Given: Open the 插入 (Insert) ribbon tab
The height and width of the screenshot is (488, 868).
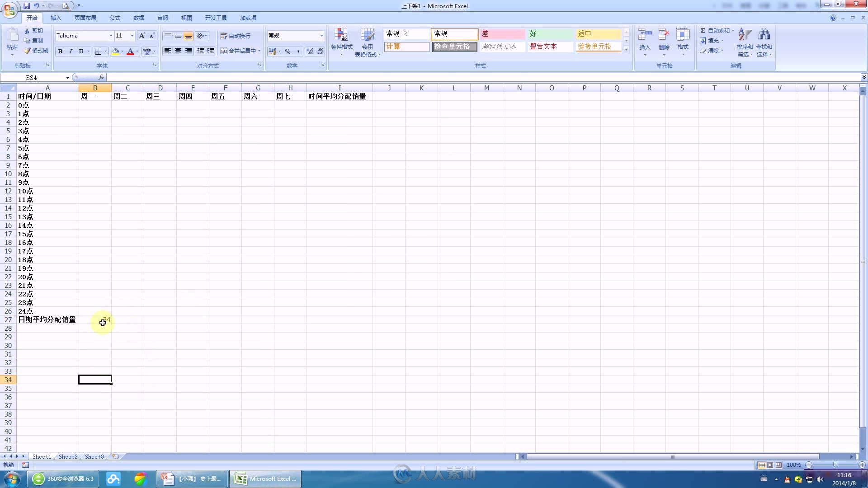Looking at the screenshot, I should click(56, 18).
